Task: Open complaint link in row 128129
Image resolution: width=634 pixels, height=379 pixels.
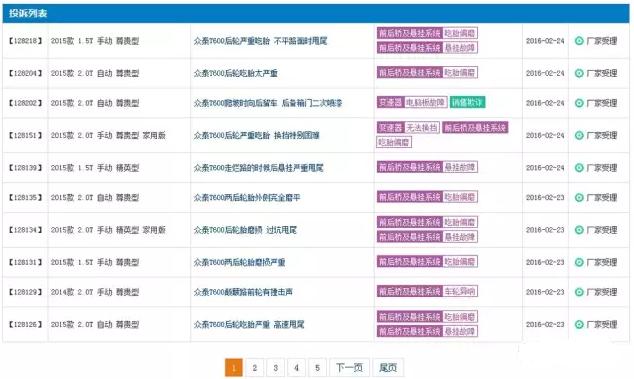Action: tap(243, 292)
